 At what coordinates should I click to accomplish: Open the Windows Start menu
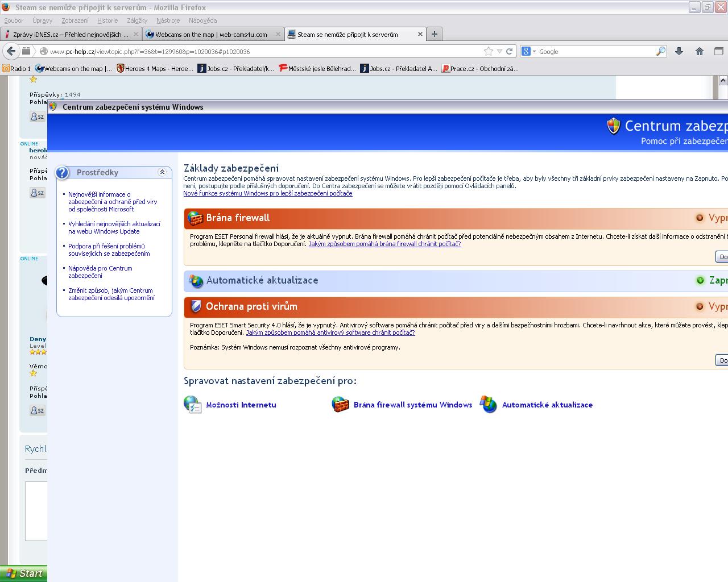(23, 573)
